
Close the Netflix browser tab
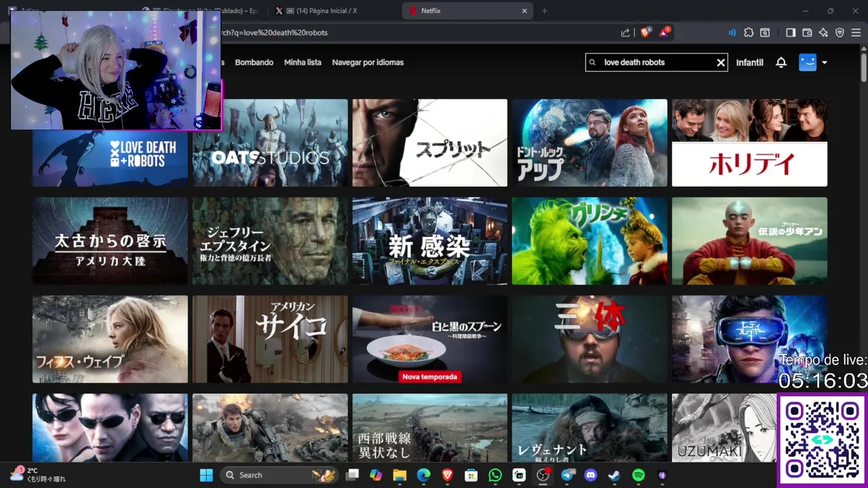tap(524, 11)
